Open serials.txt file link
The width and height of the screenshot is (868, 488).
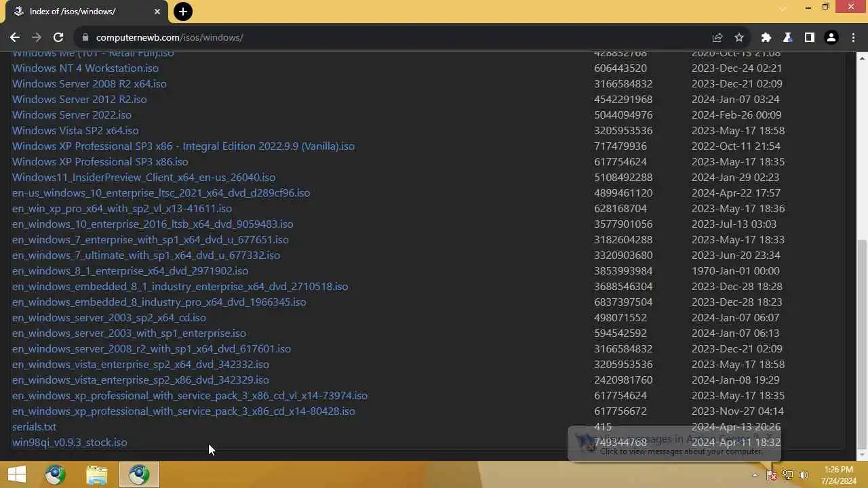[34, 426]
